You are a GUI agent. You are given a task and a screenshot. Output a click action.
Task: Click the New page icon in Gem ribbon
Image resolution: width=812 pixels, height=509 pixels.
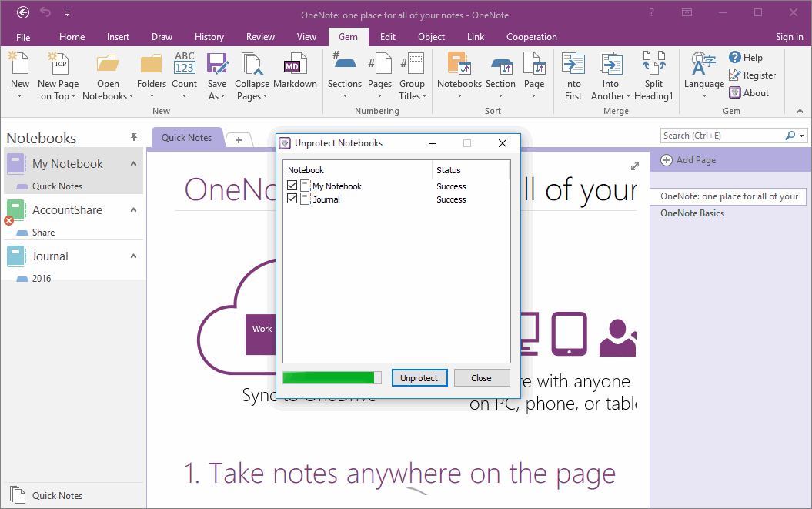tap(19, 63)
